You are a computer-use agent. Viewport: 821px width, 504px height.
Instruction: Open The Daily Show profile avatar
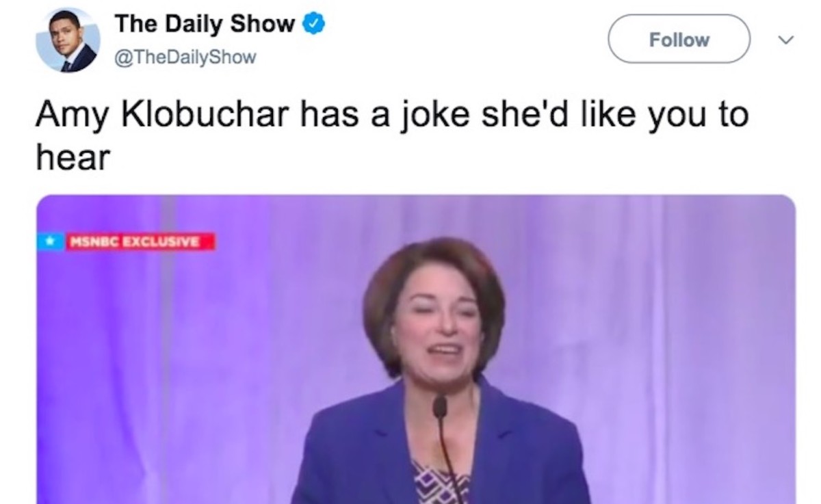click(x=68, y=41)
